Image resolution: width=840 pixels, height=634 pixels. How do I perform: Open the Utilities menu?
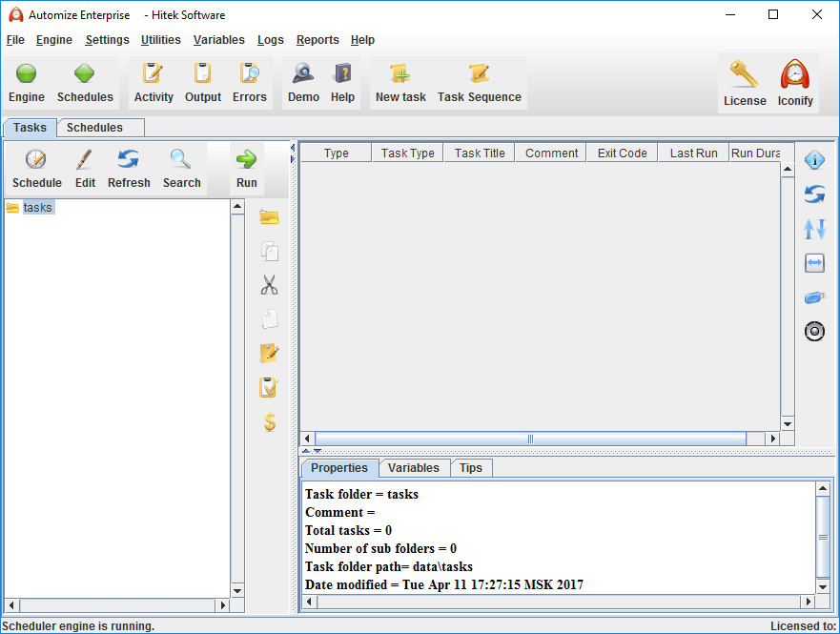(161, 40)
